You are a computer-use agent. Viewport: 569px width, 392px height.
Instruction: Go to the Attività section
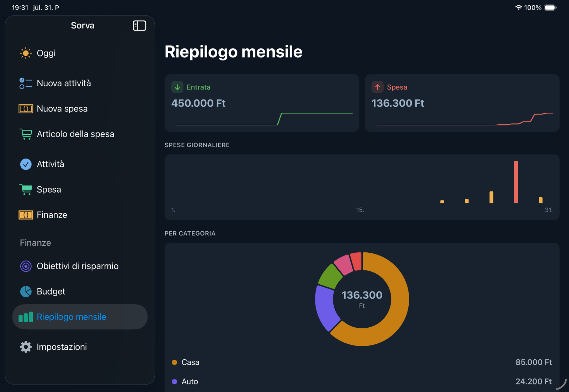(x=80, y=164)
